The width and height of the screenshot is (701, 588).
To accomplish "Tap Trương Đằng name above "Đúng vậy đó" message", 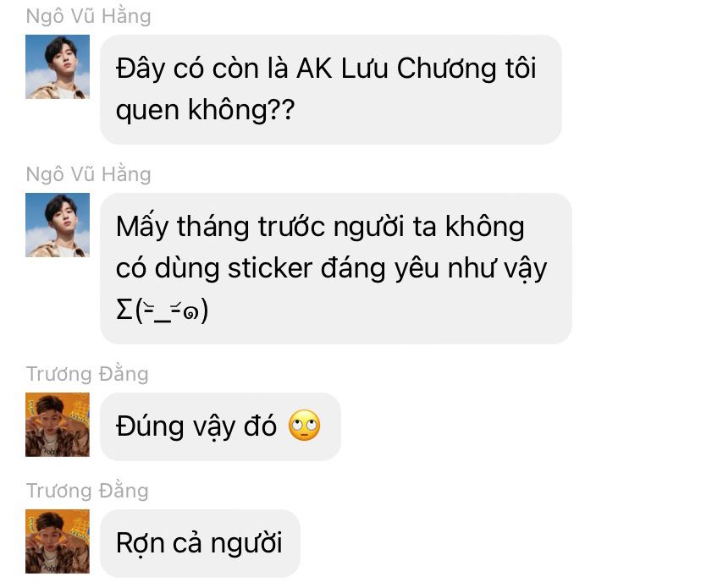I will [87, 375].
